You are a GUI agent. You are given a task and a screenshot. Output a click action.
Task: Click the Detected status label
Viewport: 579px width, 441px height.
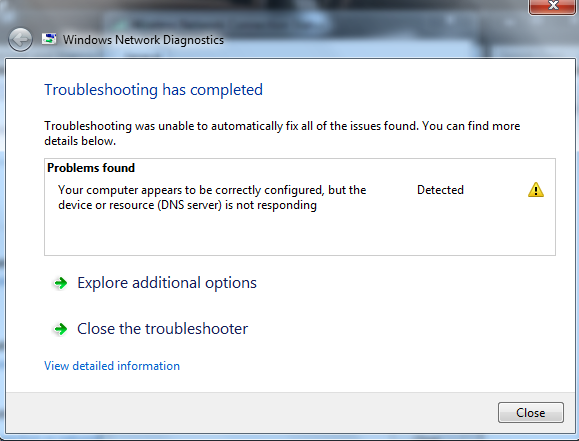(440, 190)
